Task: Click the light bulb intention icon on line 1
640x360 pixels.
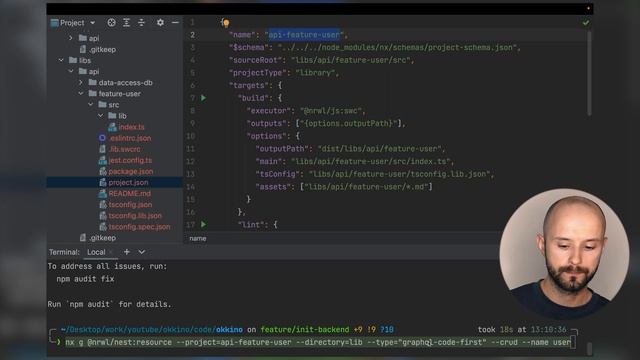Action: pyautogui.click(x=226, y=23)
